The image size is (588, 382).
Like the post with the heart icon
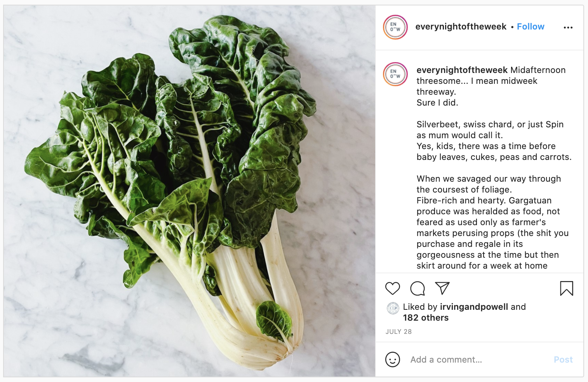392,288
